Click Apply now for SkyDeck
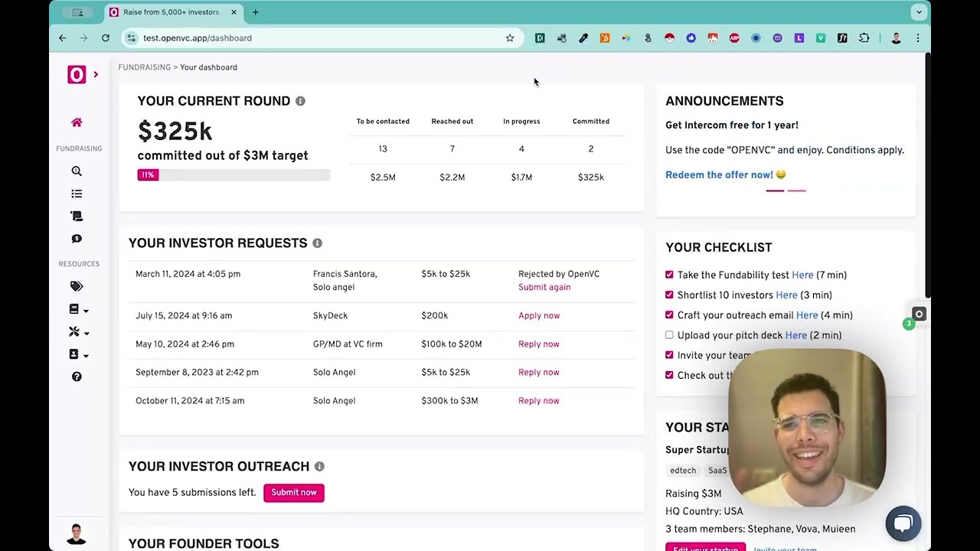The width and height of the screenshot is (980, 551). coord(539,316)
